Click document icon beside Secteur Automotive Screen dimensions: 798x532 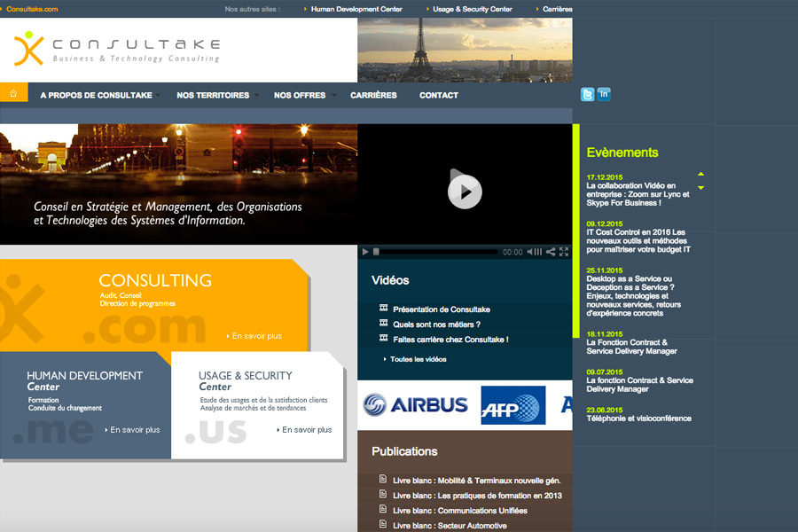[x=383, y=524]
